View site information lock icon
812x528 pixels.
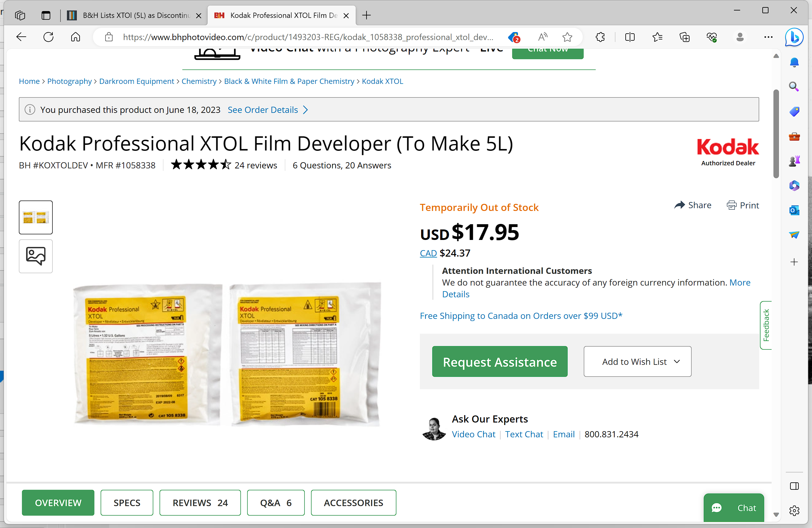click(x=109, y=37)
